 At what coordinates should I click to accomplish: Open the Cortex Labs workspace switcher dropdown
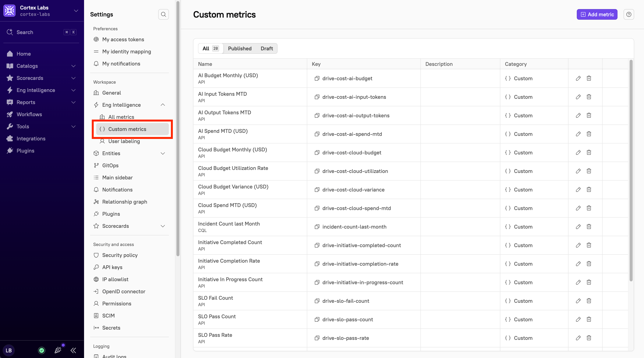76,11
